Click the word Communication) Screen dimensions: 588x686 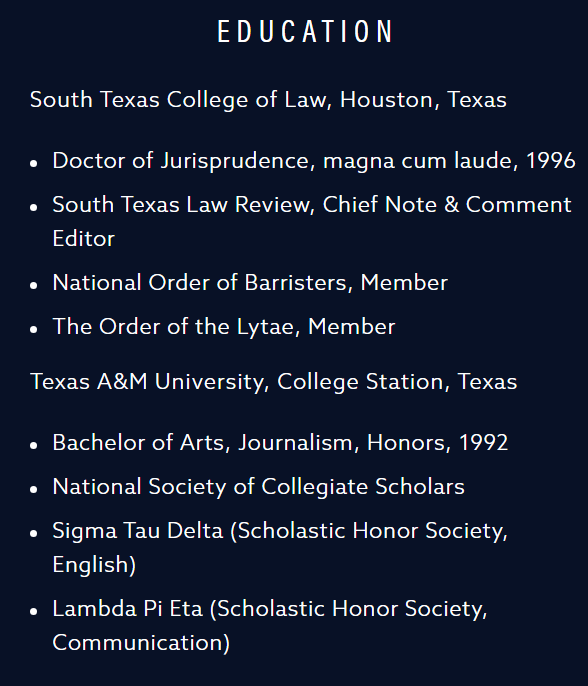click(x=141, y=643)
